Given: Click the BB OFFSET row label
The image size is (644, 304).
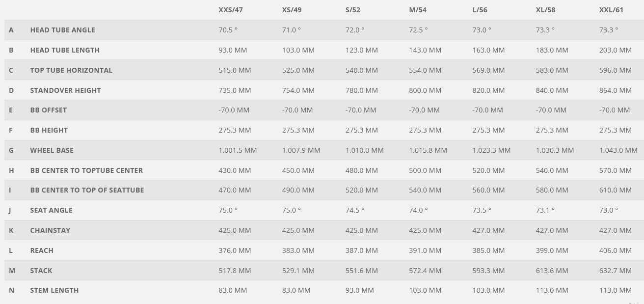Looking at the screenshot, I should coord(48,110).
